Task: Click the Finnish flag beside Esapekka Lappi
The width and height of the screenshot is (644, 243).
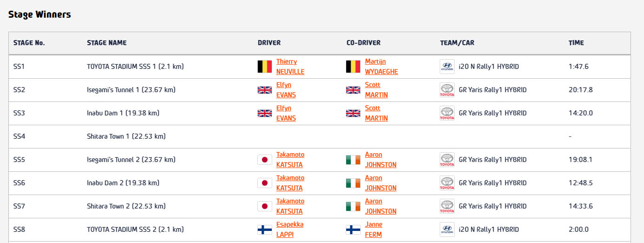Action: 265,229
